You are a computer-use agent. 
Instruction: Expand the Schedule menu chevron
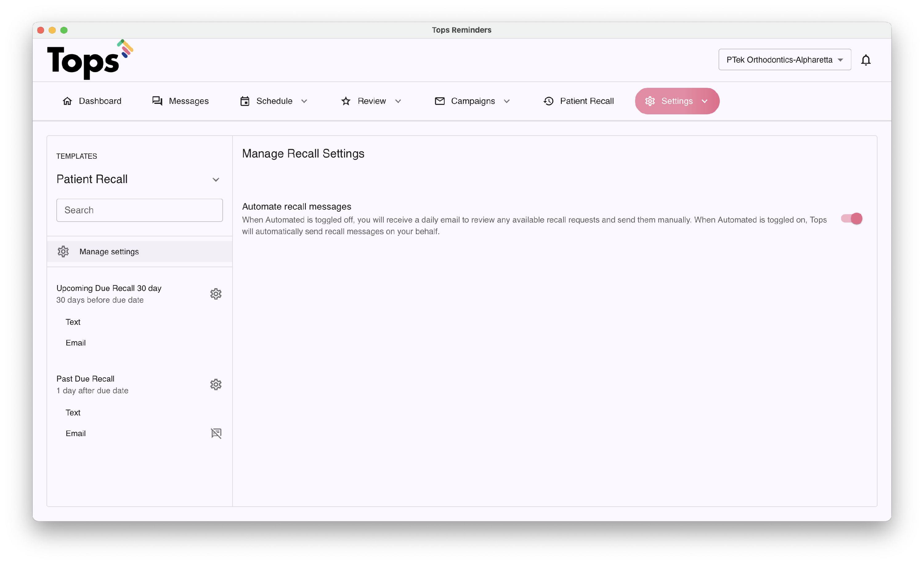coord(304,101)
